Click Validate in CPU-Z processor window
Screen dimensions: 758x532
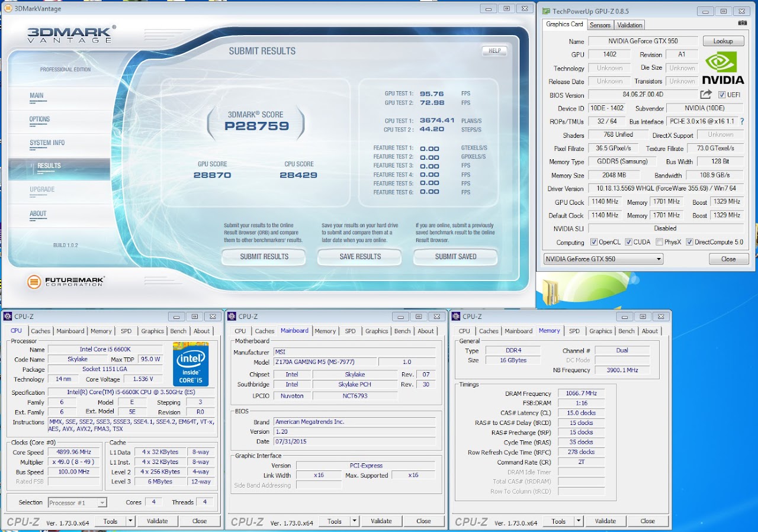click(157, 521)
